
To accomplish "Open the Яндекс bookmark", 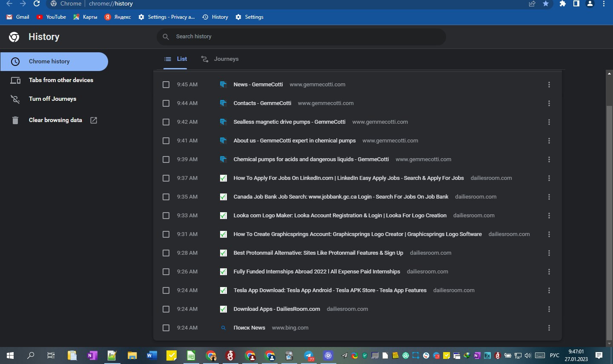I will pyautogui.click(x=117, y=17).
